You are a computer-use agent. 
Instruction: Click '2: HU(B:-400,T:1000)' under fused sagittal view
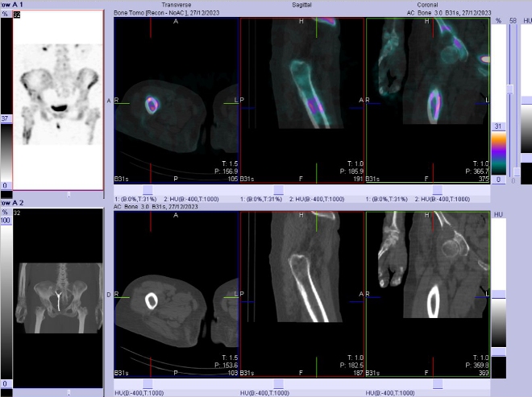coord(317,199)
